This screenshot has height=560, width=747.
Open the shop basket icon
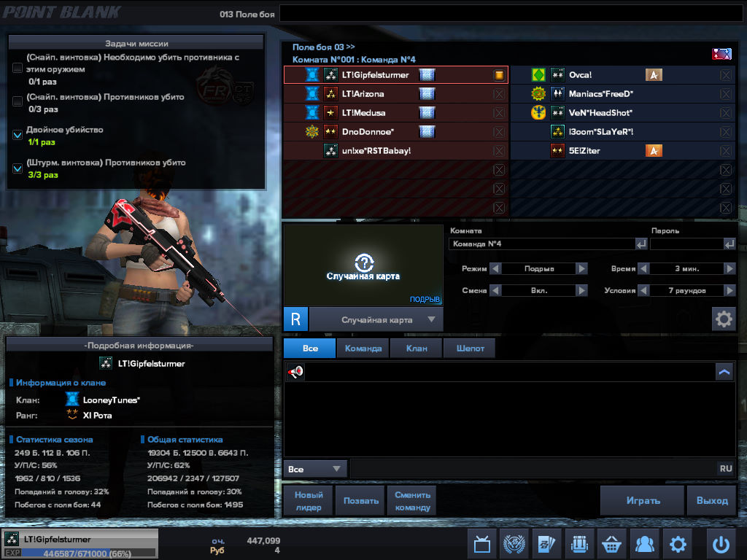coord(612,544)
